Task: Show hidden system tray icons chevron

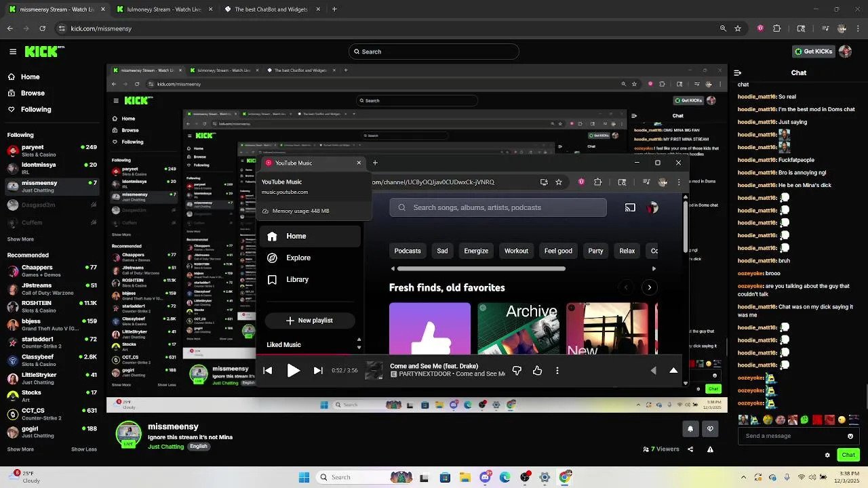Action: 743,477
